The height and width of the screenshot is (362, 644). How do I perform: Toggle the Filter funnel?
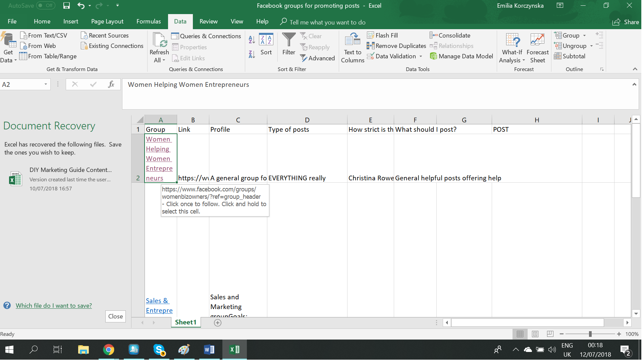[289, 44]
